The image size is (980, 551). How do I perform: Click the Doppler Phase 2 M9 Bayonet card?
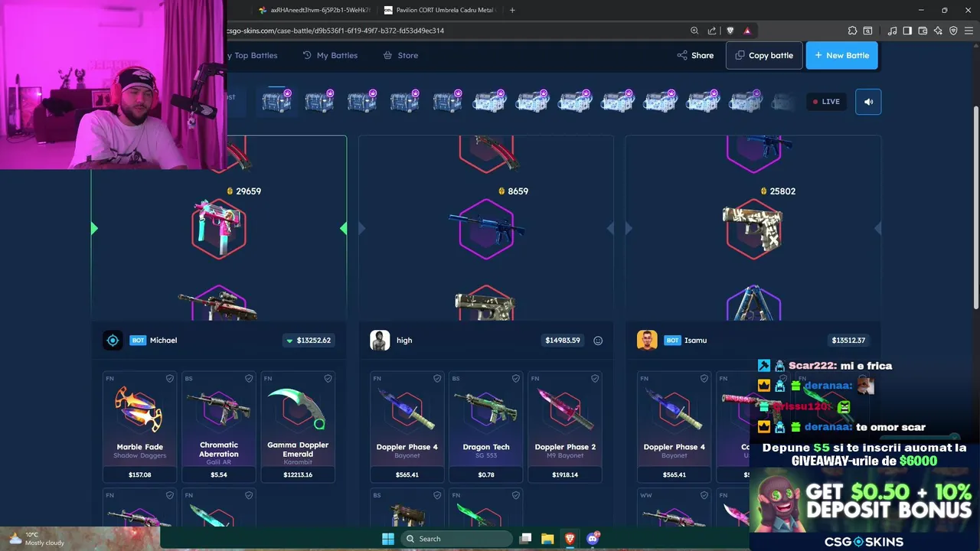565,427
